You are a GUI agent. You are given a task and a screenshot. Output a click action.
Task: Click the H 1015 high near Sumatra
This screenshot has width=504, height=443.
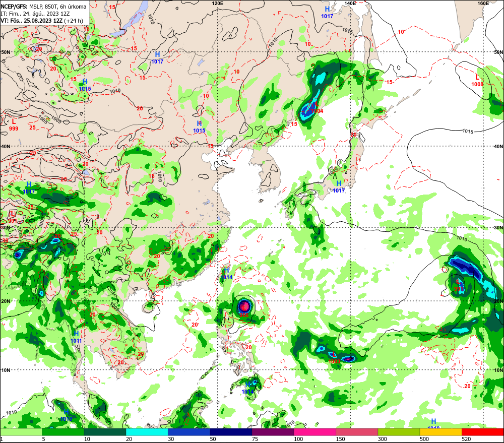(66, 415)
